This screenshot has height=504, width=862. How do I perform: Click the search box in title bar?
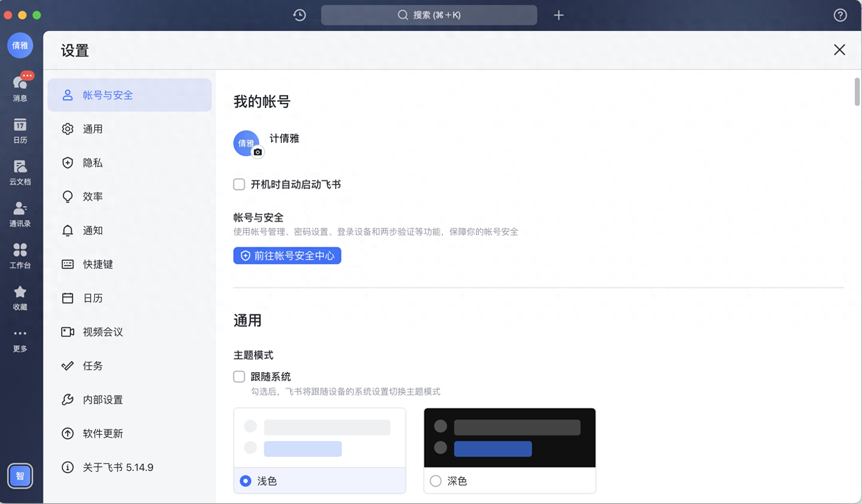[x=429, y=15]
